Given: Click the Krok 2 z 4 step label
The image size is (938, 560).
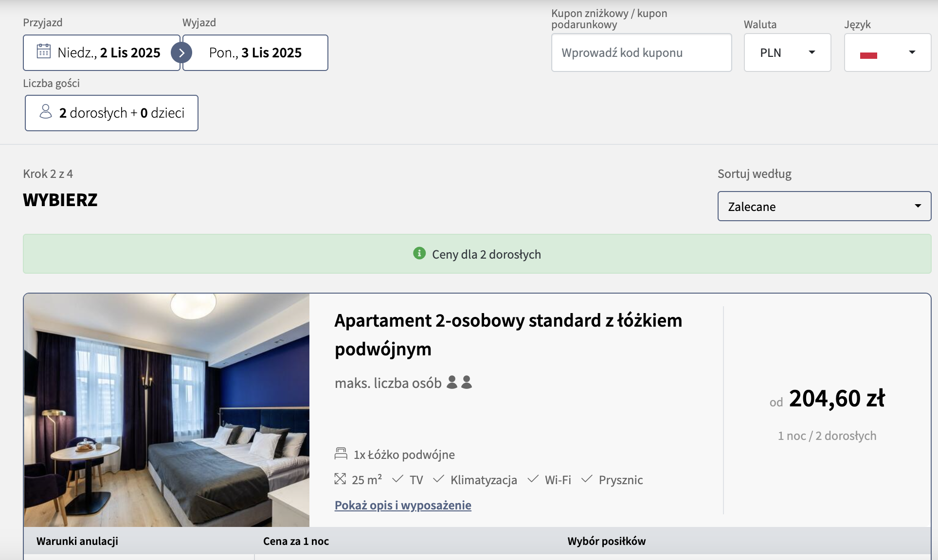Looking at the screenshot, I should point(48,174).
